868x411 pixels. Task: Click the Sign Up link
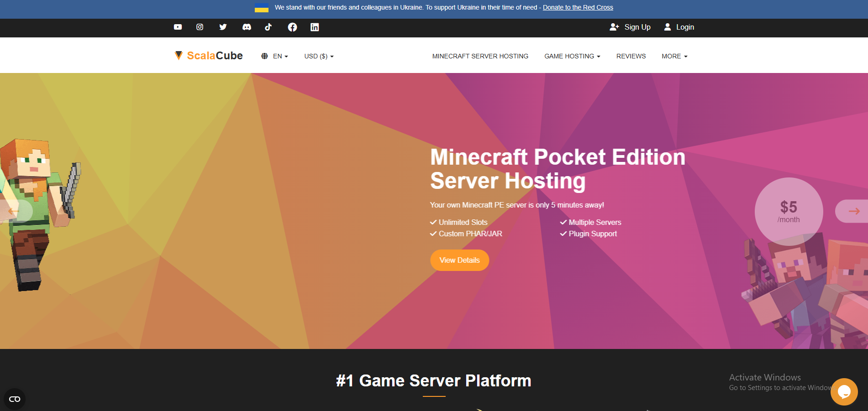click(637, 27)
